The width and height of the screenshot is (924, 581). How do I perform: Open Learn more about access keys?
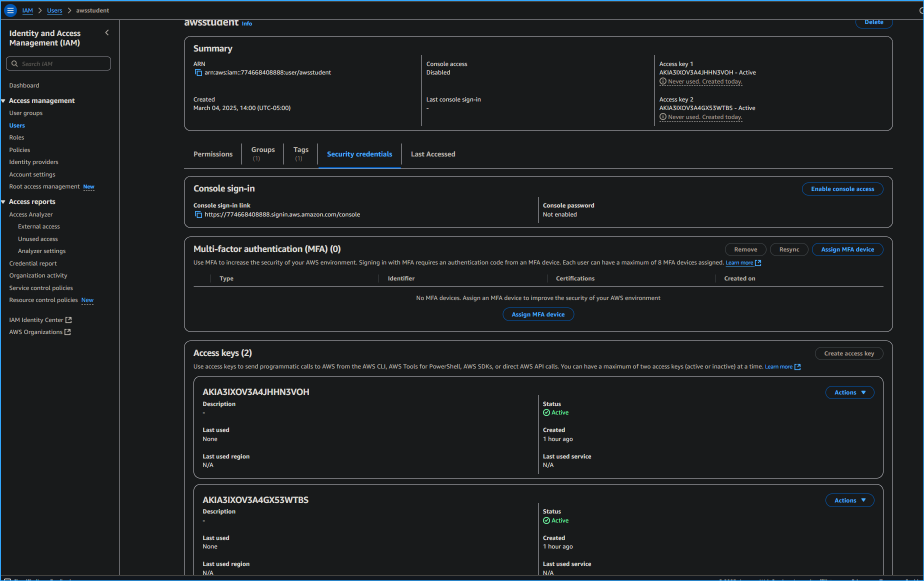click(779, 366)
